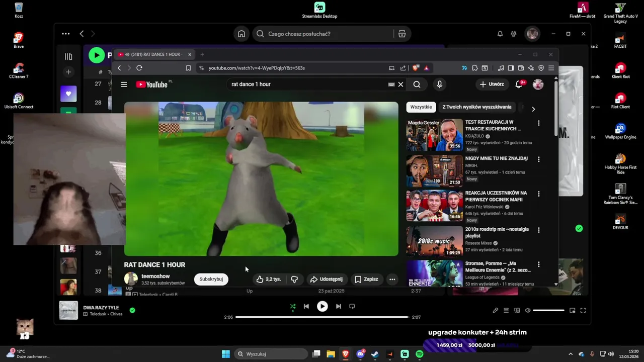Viewport: 644px width, 362px height.
Task: Open REAKCJA UCZESTNIKÓW NA PIERWSZY ODCINEK MAFII
Action: coord(496,196)
